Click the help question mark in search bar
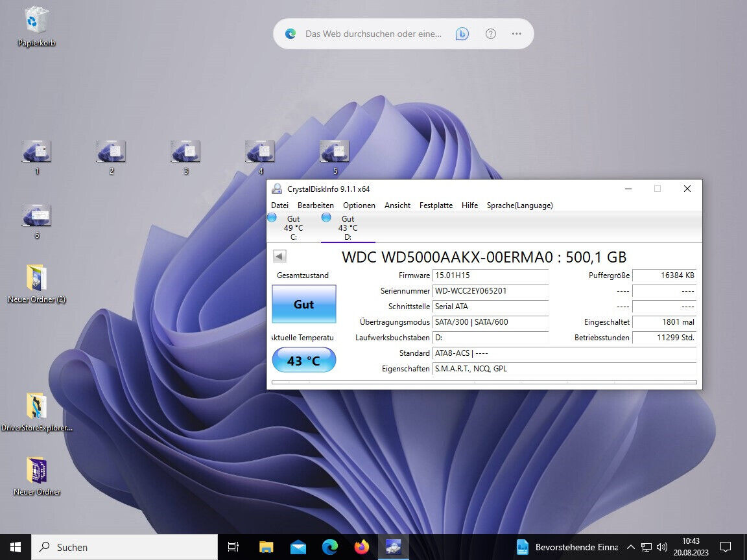 coord(491,34)
